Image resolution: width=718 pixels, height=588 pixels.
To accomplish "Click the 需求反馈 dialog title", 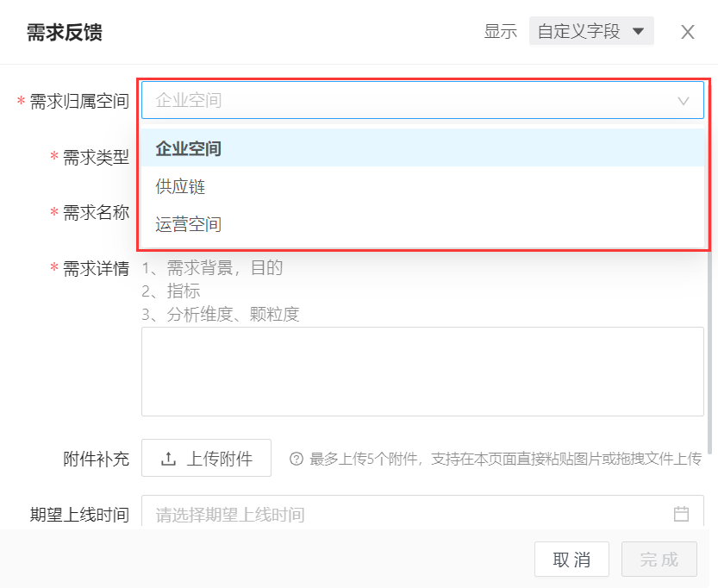I will tap(65, 33).
